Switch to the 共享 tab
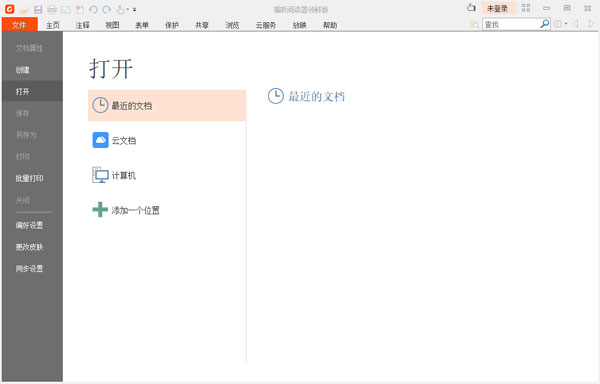The height and width of the screenshot is (384, 600). point(202,25)
